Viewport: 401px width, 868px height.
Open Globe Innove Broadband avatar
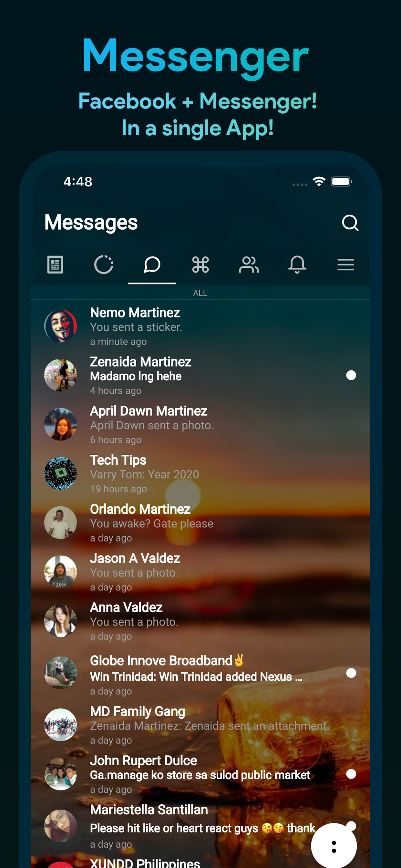pyautogui.click(x=61, y=673)
